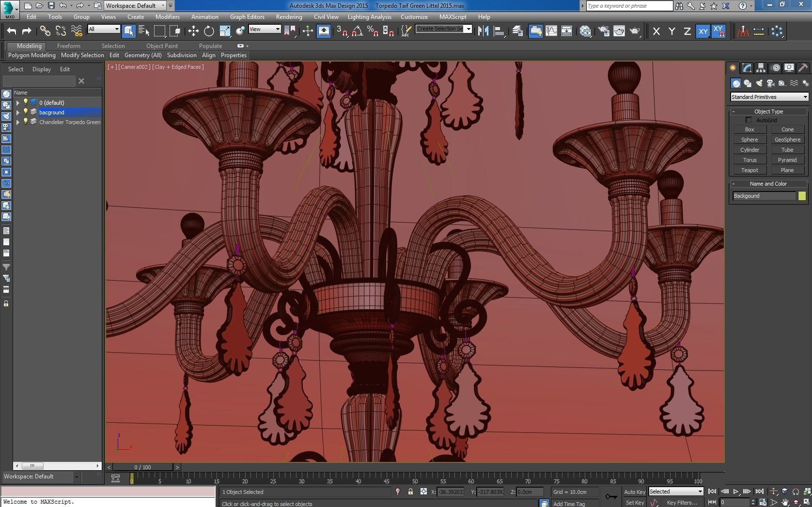The image size is (812, 507).
Task: Select the Select and Link tool
Action: click(45, 31)
